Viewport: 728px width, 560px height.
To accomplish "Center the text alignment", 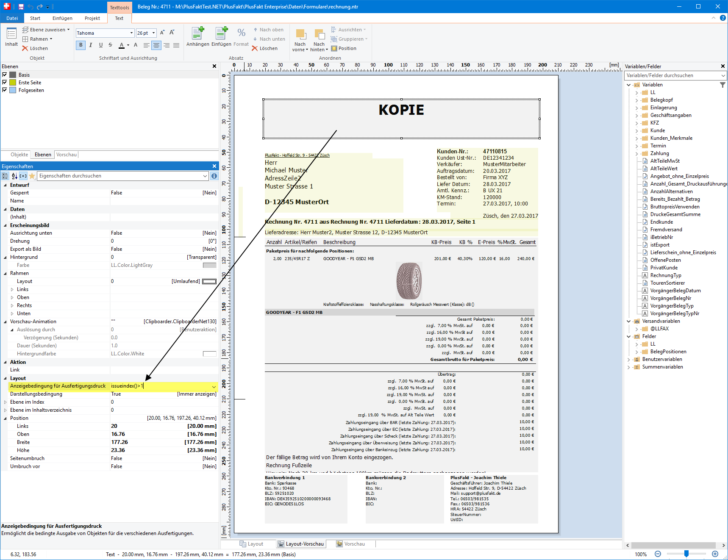I will click(156, 45).
